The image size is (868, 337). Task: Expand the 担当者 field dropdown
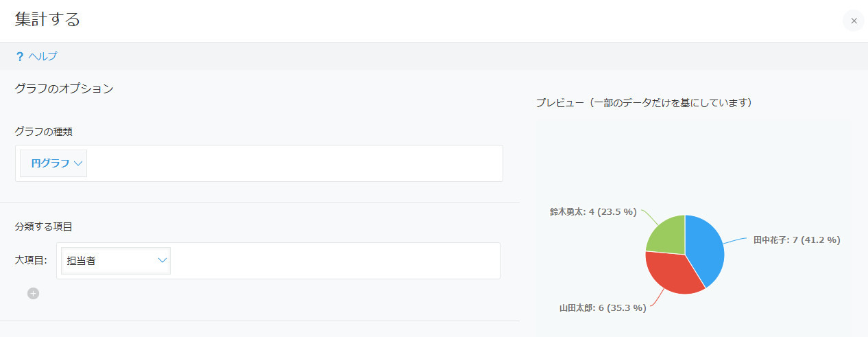click(x=116, y=261)
